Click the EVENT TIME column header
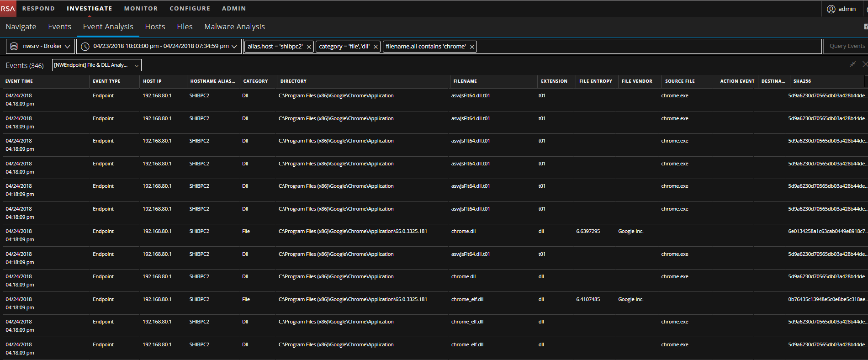The image size is (868, 360). (19, 81)
